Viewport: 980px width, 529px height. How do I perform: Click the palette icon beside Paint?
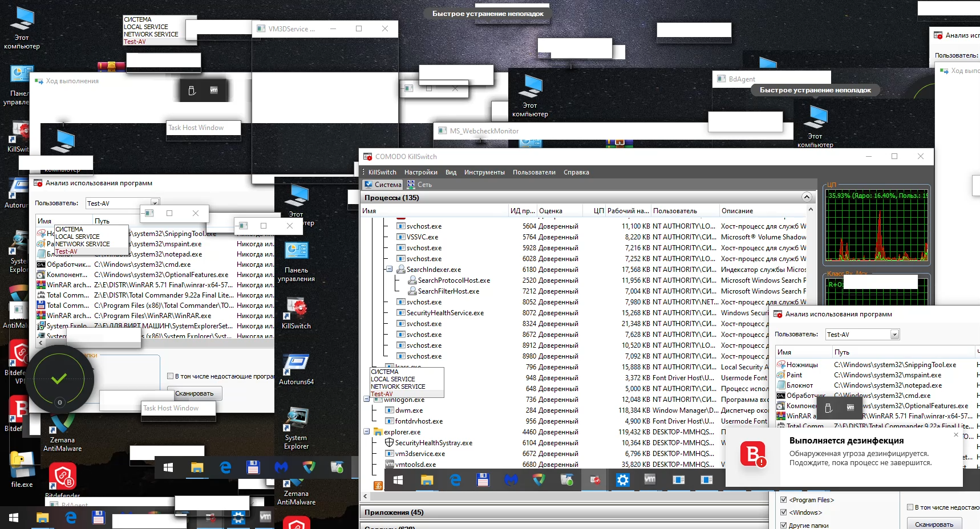[x=781, y=375]
